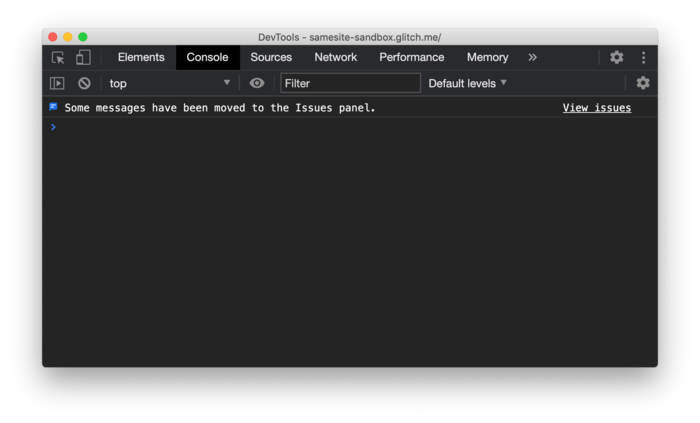Switch to the Network tab
This screenshot has height=423, width=700.
[336, 57]
